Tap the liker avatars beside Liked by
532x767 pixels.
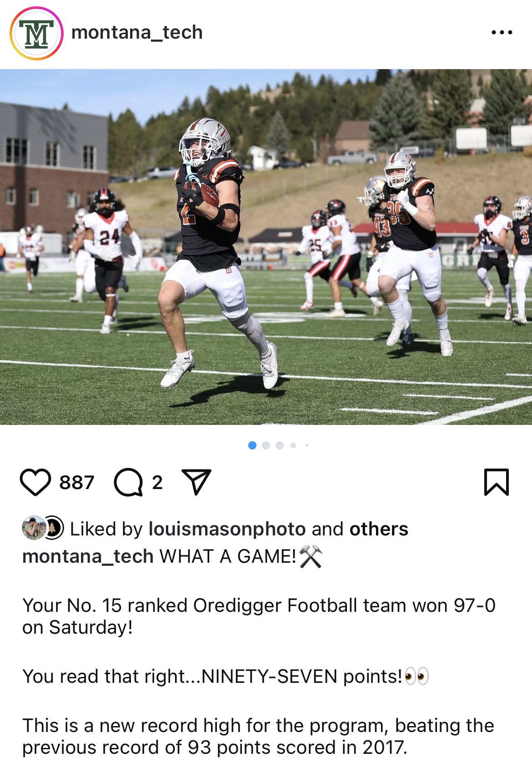click(43, 528)
